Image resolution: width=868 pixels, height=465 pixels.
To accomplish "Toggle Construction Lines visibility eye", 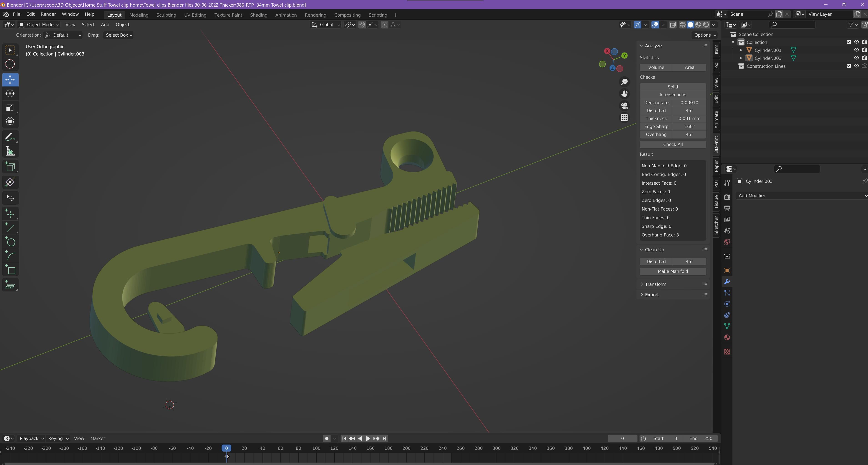I will 856,66.
